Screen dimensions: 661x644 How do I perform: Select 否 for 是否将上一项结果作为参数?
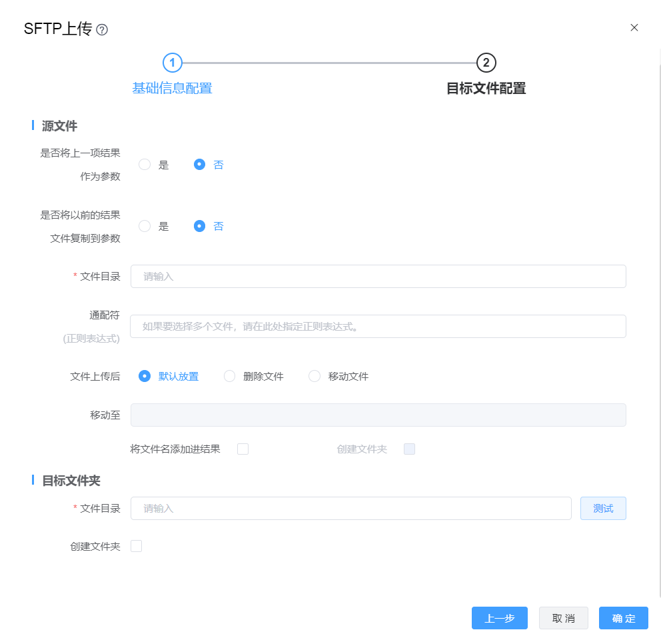pyautogui.click(x=199, y=165)
